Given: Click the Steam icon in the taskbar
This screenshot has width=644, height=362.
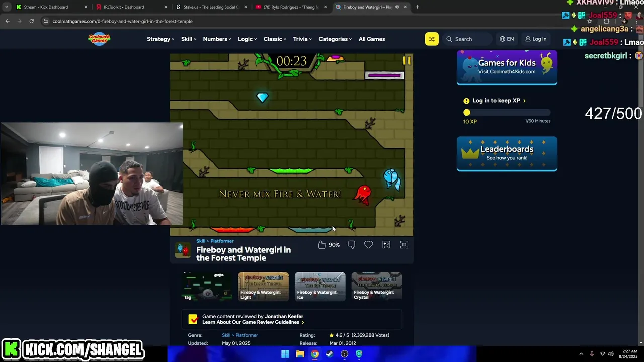Looking at the screenshot, I should point(330,354).
